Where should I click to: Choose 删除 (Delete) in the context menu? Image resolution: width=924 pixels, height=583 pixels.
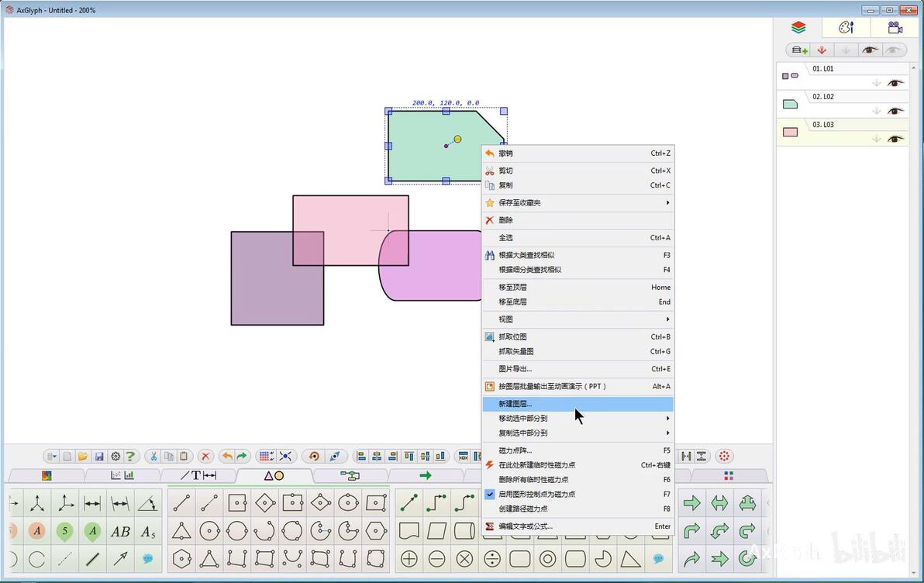(x=577, y=220)
